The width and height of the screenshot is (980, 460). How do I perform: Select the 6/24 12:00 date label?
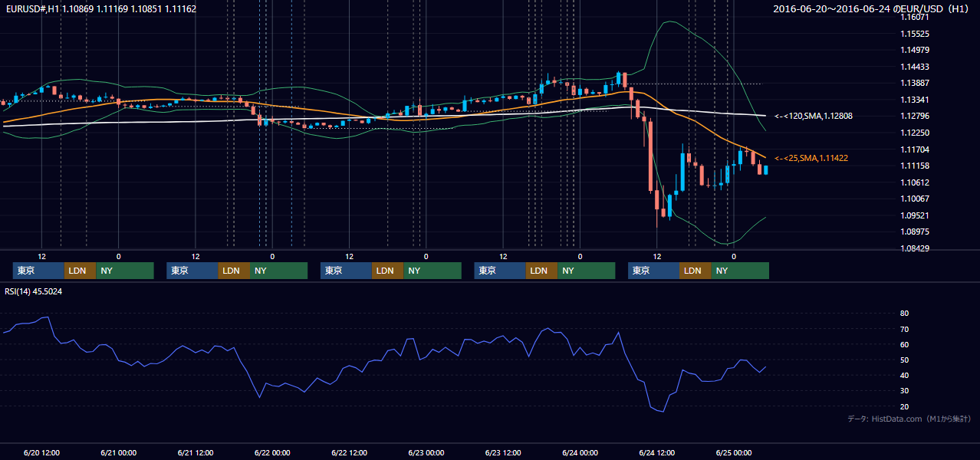click(x=656, y=452)
